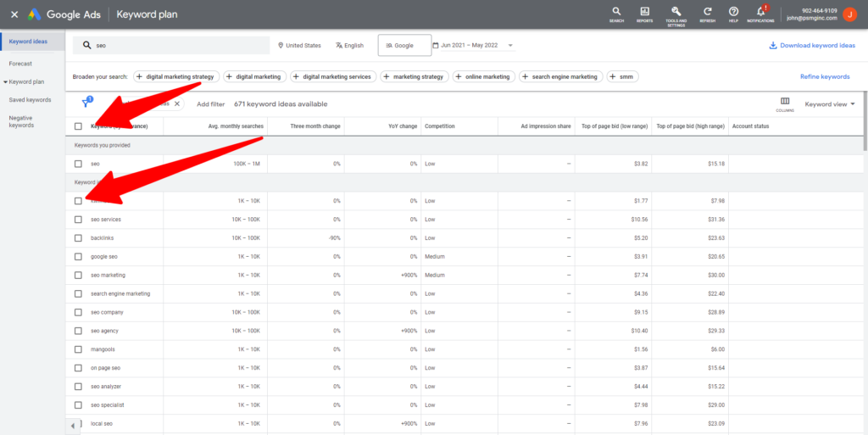Check the box for on page seo
The width and height of the screenshot is (868, 435).
pos(78,368)
